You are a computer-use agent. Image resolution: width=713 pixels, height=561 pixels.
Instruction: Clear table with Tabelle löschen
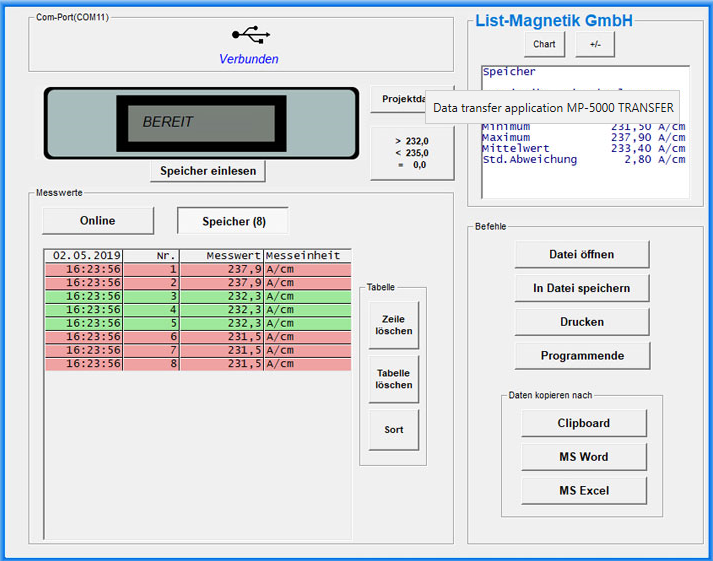[x=394, y=379]
